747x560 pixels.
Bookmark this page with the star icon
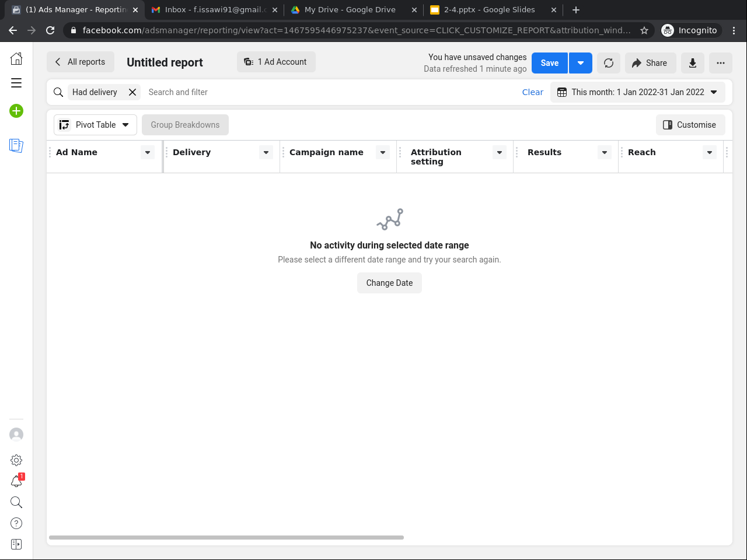point(644,30)
